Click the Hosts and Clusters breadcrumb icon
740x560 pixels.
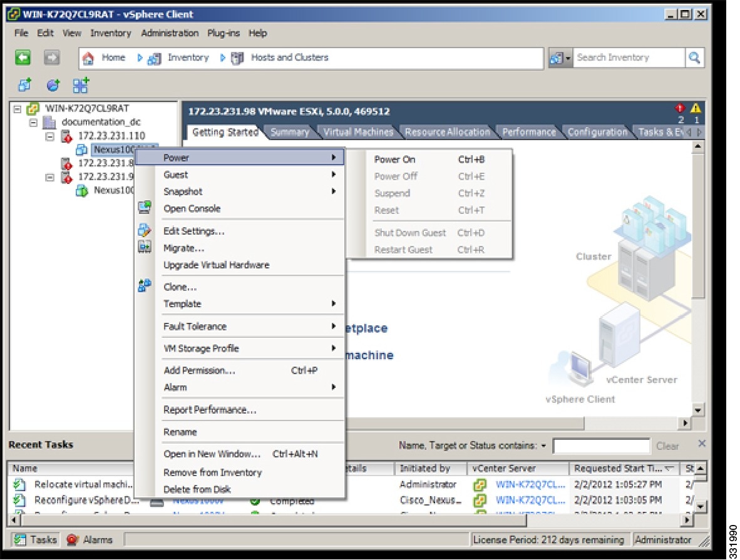237,58
